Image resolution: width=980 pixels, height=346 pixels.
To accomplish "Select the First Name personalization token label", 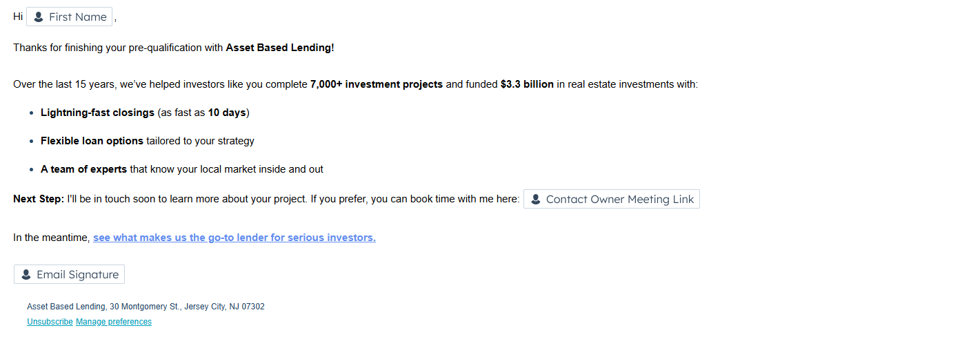I will click(77, 17).
